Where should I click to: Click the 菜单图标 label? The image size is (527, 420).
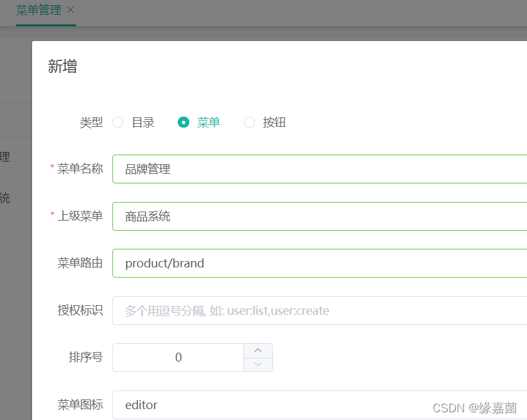point(80,405)
